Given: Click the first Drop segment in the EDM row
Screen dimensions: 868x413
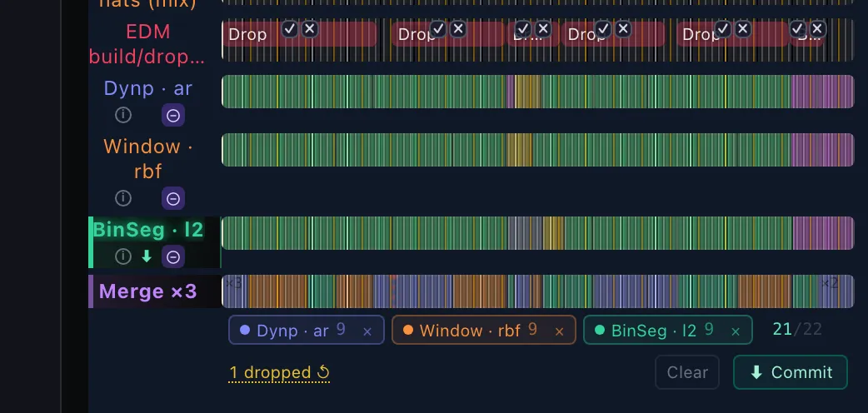Looking at the screenshot, I should coord(300,34).
